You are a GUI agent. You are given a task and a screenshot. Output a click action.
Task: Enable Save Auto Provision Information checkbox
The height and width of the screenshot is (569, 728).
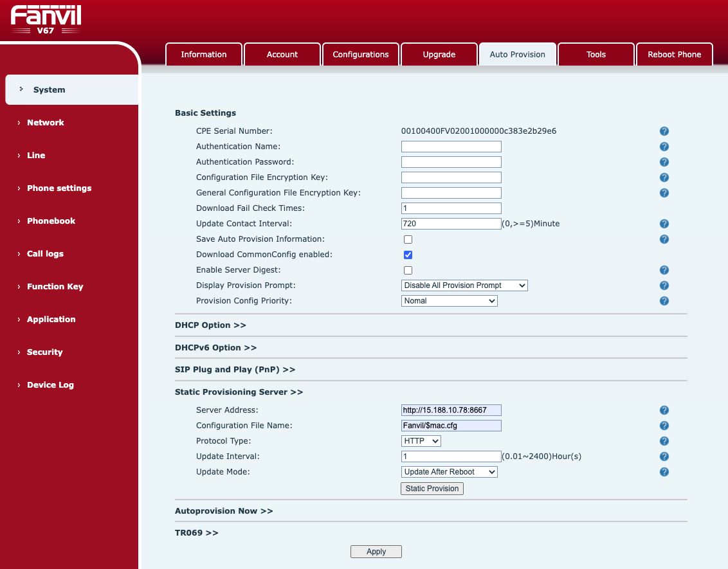408,239
